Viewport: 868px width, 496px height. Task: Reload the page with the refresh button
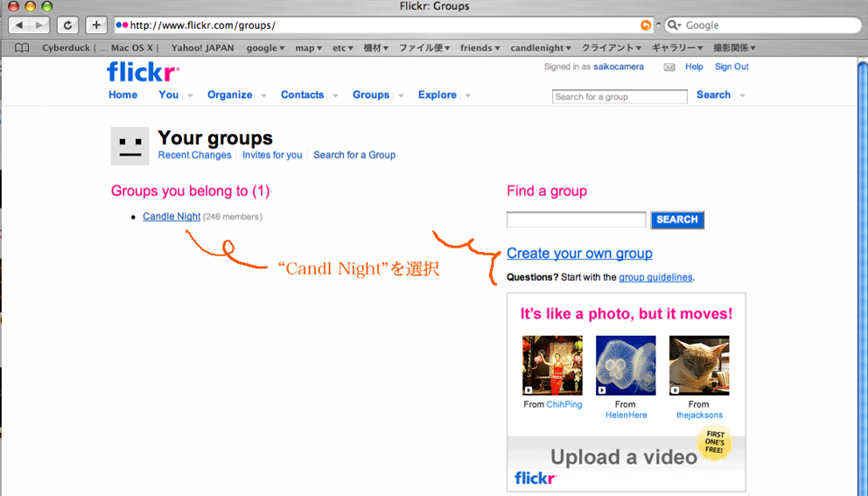point(67,24)
